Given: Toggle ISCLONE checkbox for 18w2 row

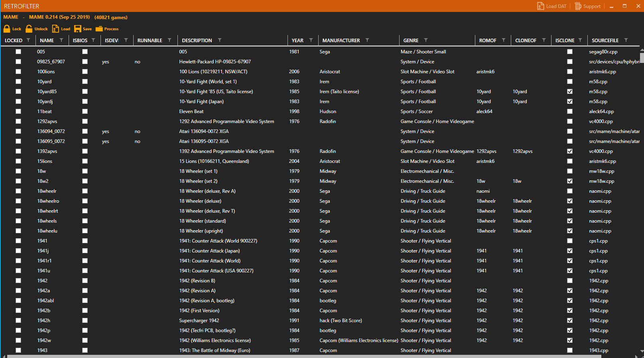Looking at the screenshot, I should coord(570,181).
